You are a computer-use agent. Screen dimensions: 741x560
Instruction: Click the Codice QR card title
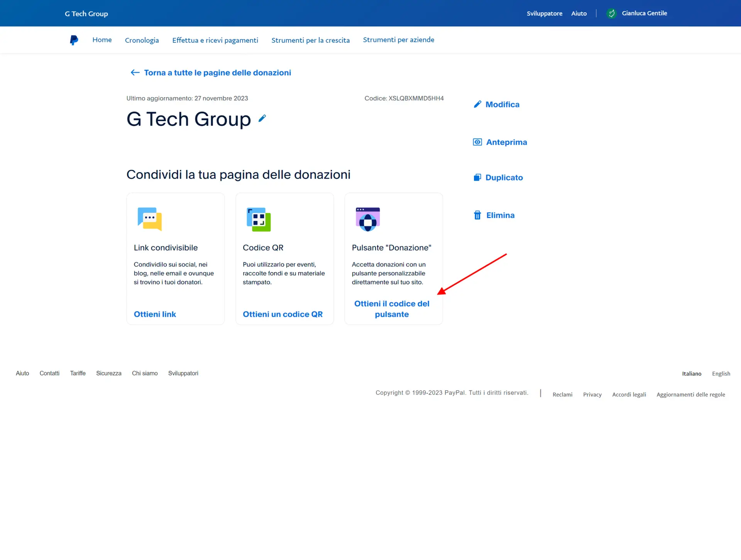[263, 248]
